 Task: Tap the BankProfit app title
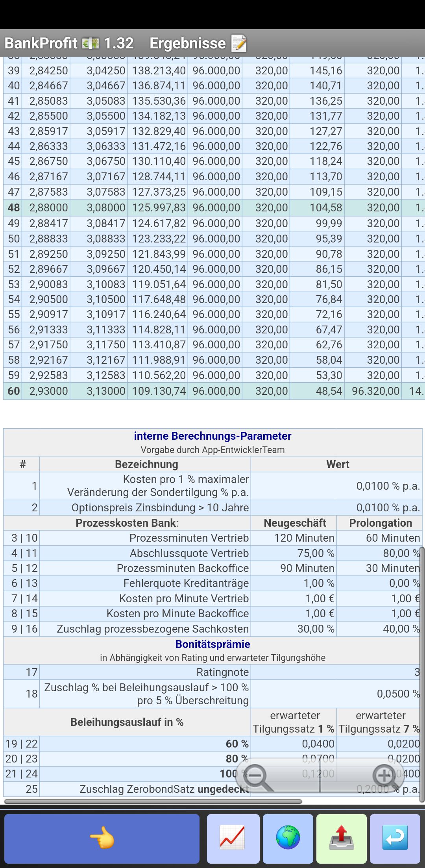[x=41, y=43]
